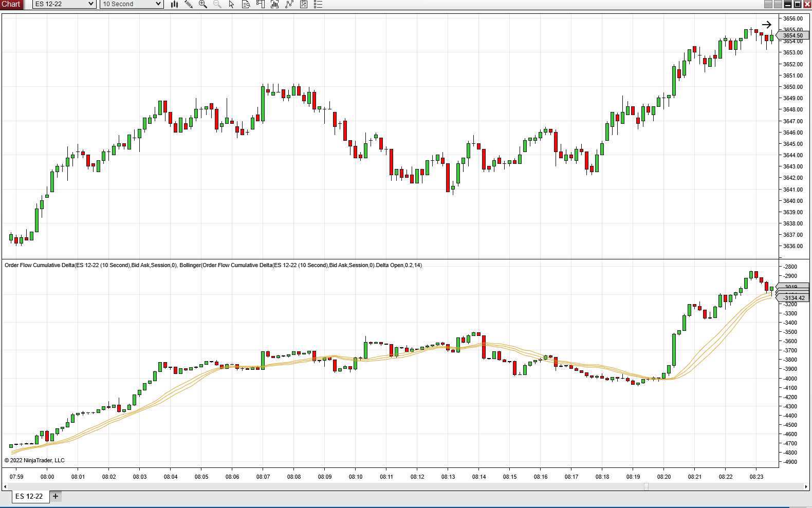Click the horizontal scrollbar left arrow
The image size is (812, 508).
coord(5,486)
